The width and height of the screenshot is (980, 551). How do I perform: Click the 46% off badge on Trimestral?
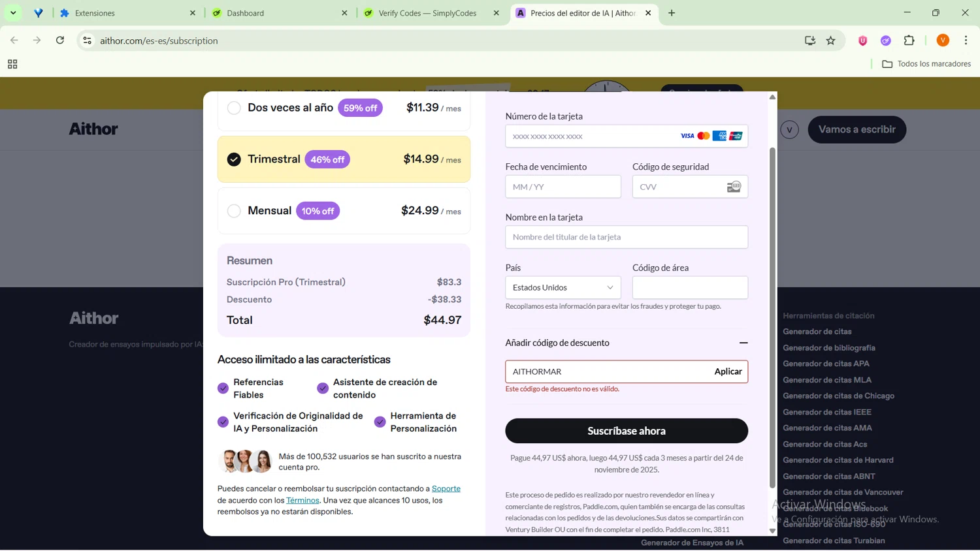[x=327, y=159]
